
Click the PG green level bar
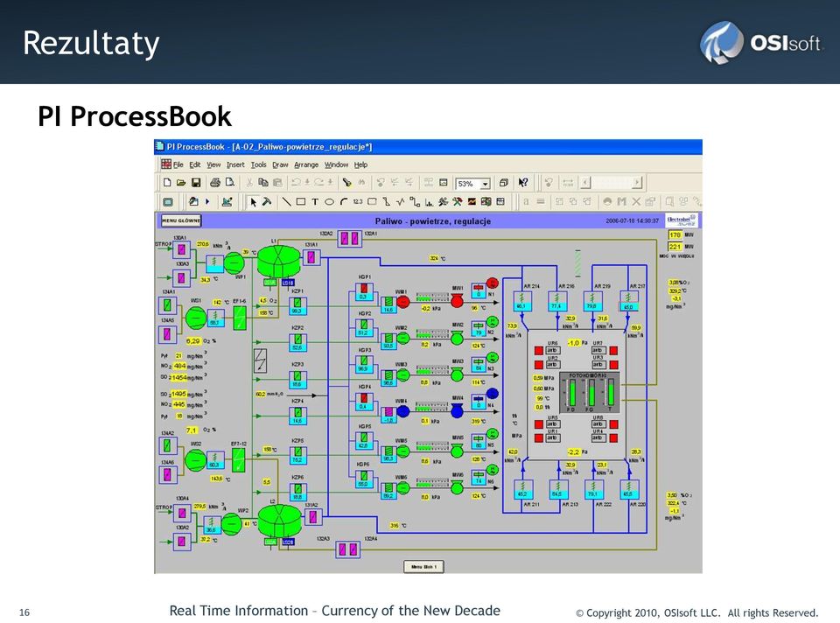pyautogui.click(x=591, y=393)
